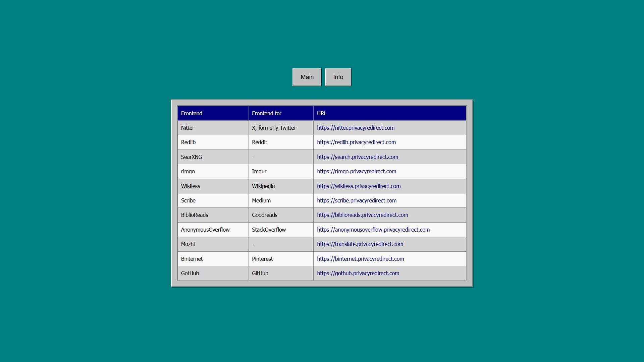Select the Goodreads cell
The height and width of the screenshot is (362, 644).
pyautogui.click(x=281, y=215)
